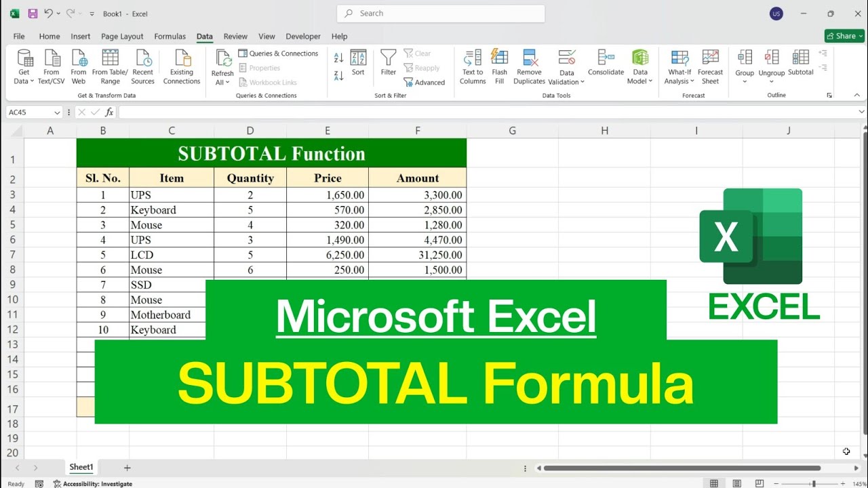Open Outline dialog launcher
This screenshot has height=488, width=868.
pos(829,96)
